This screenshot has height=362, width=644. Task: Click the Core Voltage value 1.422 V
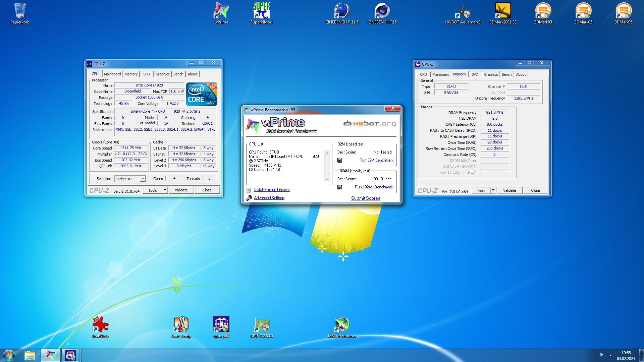172,103
